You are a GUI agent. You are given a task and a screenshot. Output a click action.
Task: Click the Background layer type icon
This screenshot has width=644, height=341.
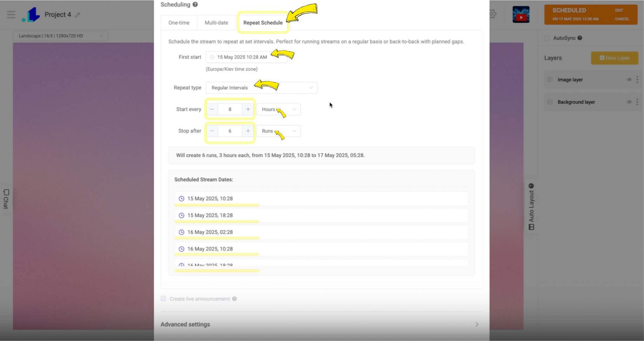pyautogui.click(x=550, y=102)
